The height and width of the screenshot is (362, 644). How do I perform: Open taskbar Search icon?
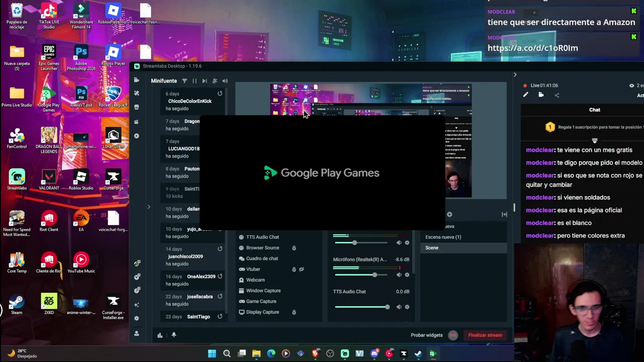227,353
